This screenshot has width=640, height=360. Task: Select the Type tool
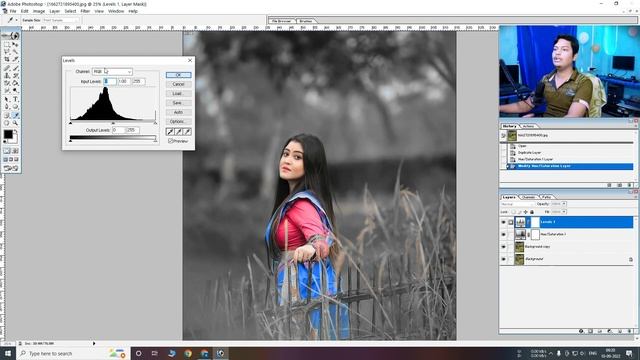[x=15, y=99]
